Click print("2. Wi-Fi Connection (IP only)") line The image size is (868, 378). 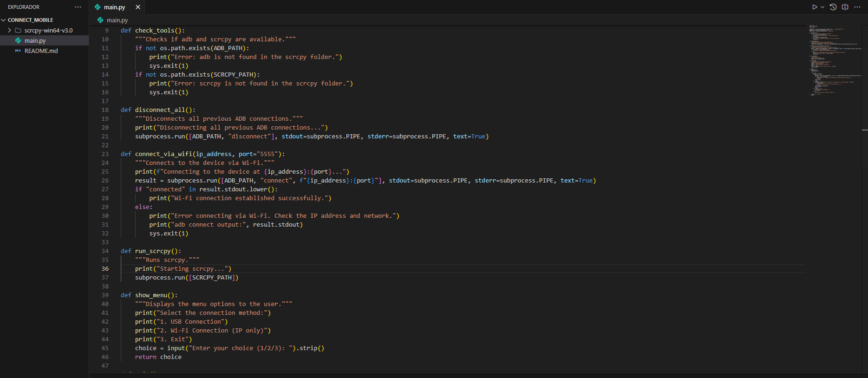[203, 330]
